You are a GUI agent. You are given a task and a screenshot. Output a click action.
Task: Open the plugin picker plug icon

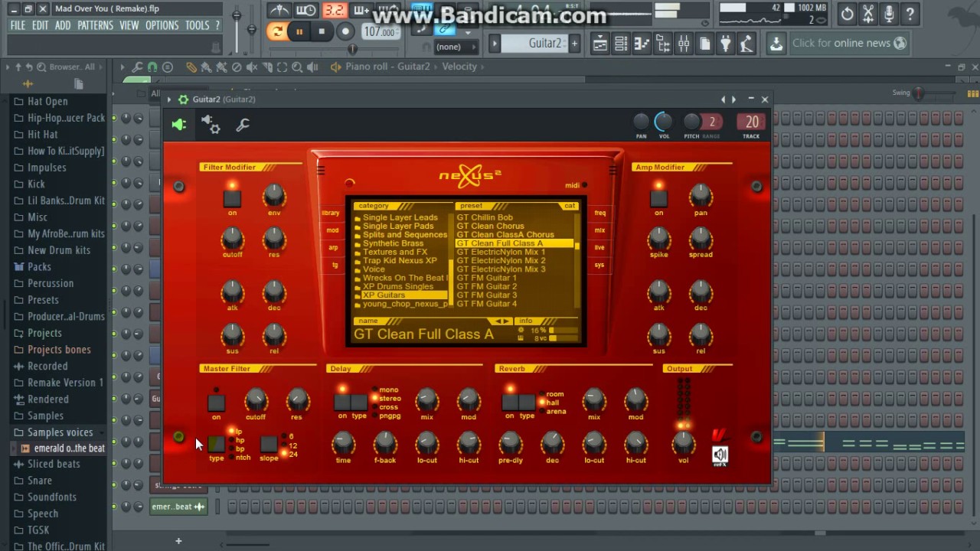[x=725, y=44]
